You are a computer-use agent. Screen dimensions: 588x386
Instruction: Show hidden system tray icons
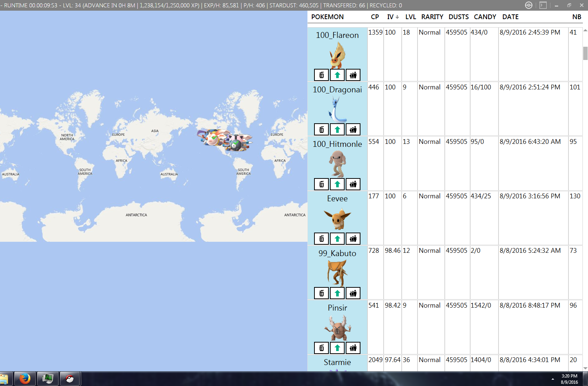pos(553,379)
